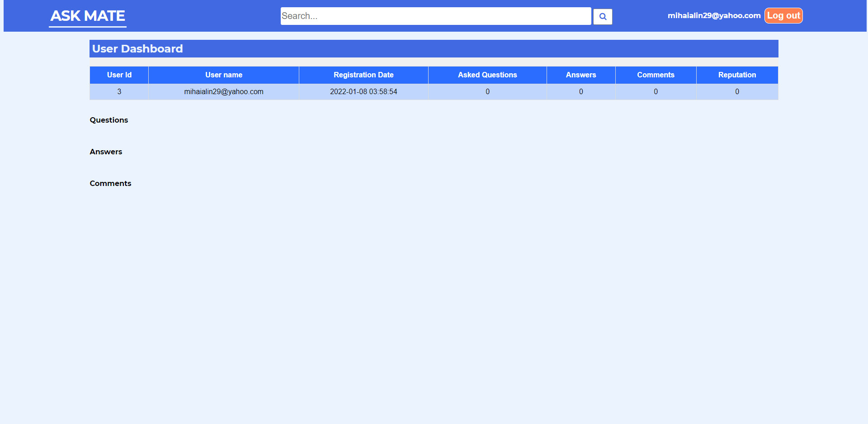This screenshot has width=868, height=424.
Task: Click the logged-in email mihaialin29@yahoo.com
Action: tap(714, 15)
